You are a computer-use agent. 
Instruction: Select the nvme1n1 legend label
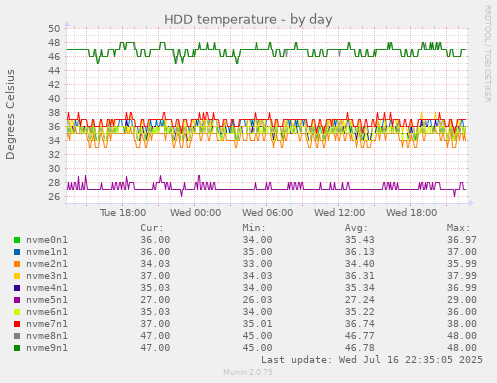tap(47, 252)
